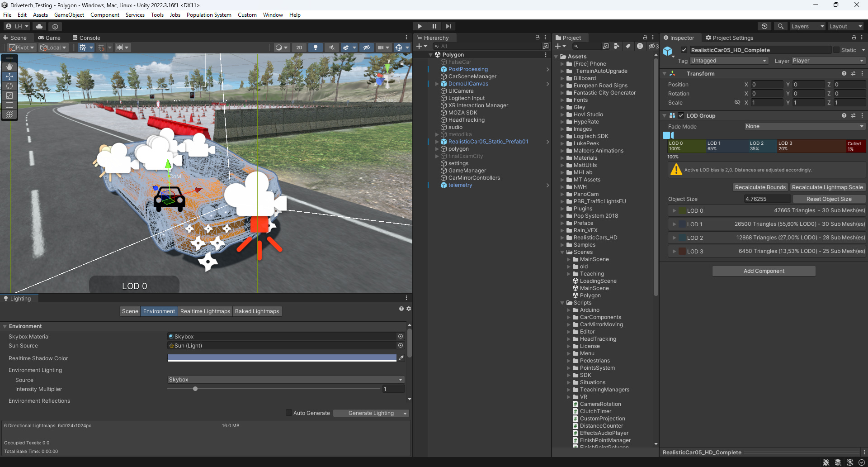
Task: Click the global search magnifier icon
Action: [x=780, y=26]
